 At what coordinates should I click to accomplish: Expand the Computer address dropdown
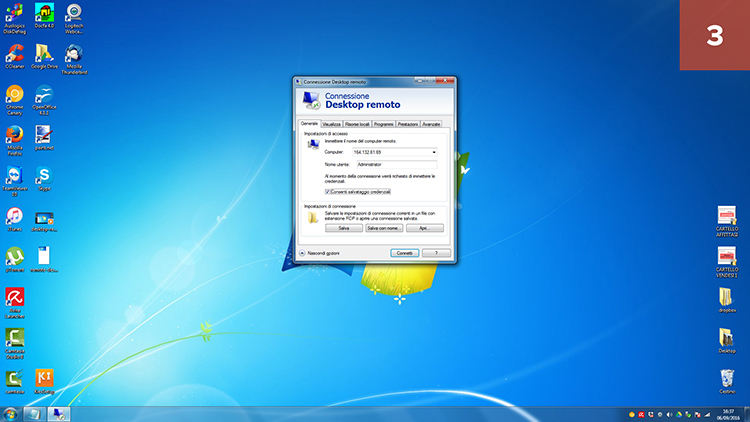tap(434, 151)
